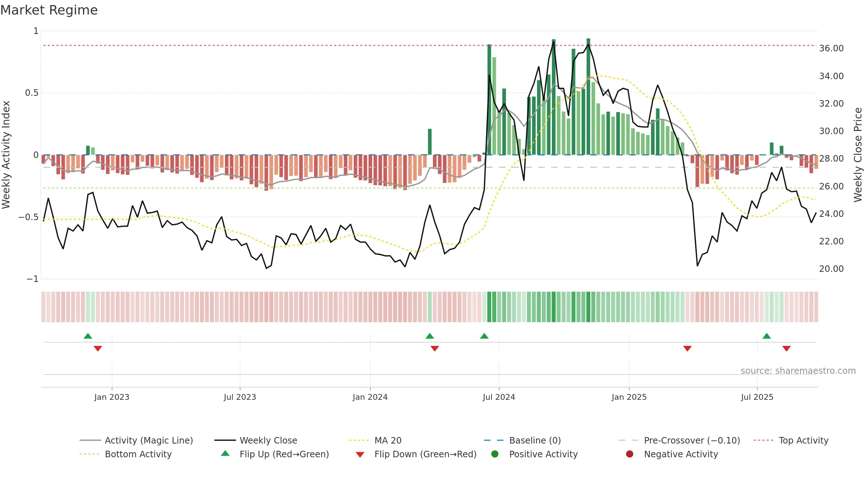Click the Jul 2023 axis label
The width and height of the screenshot is (868, 488).
point(240,397)
